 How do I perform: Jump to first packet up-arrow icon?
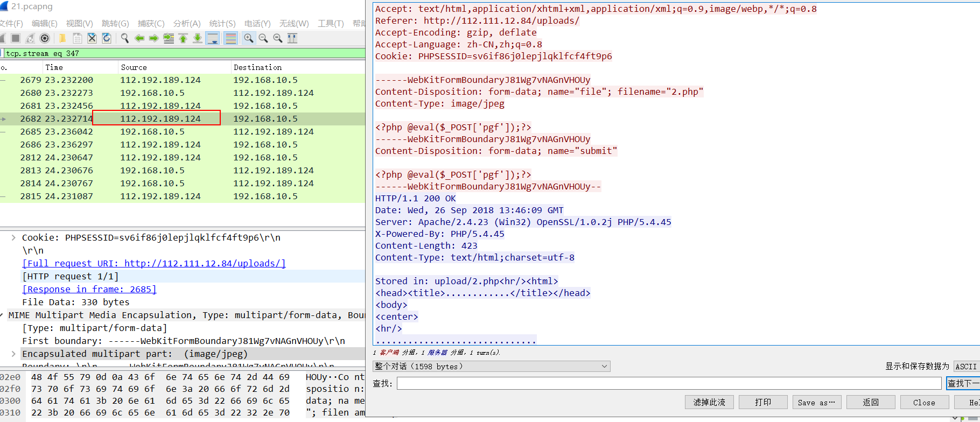pyautogui.click(x=183, y=38)
